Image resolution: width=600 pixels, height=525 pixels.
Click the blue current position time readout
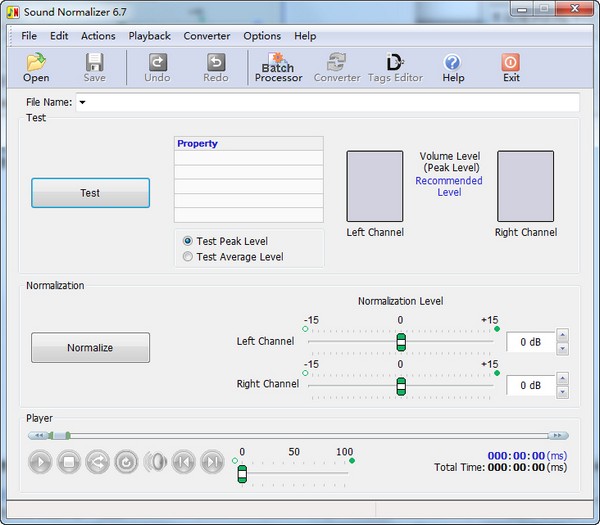tap(527, 456)
